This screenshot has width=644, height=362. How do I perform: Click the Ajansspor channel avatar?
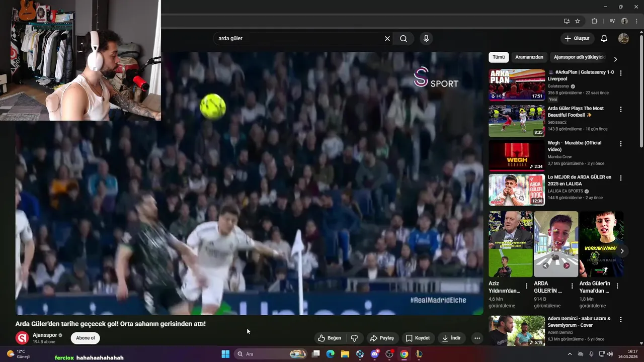coord(22,338)
